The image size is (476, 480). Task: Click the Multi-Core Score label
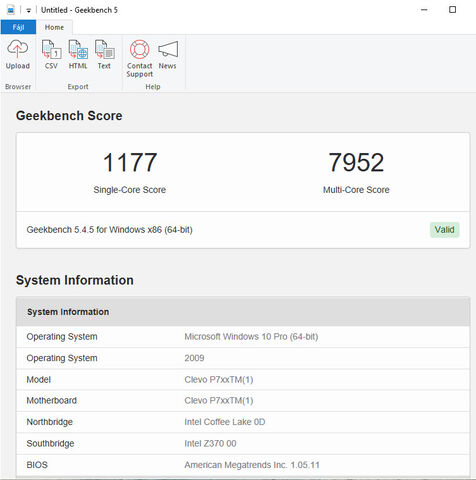(356, 190)
